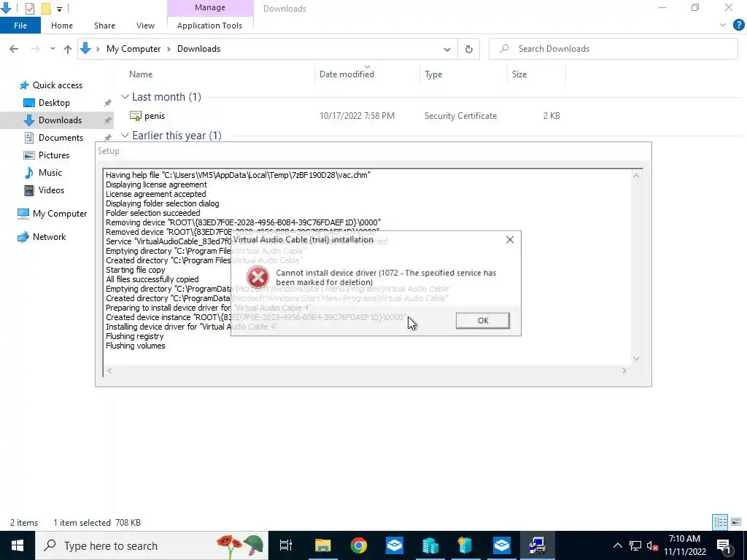Click the Search Downloads field
The width and height of the screenshot is (747, 560).
[x=613, y=49]
